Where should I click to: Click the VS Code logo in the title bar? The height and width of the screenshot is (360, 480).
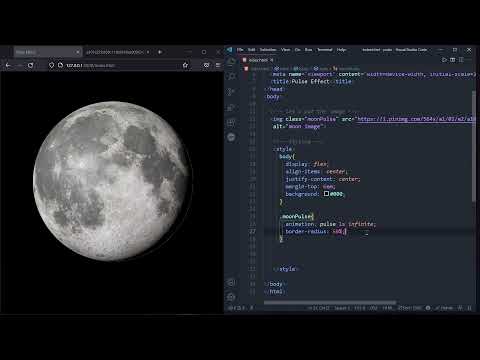click(230, 50)
